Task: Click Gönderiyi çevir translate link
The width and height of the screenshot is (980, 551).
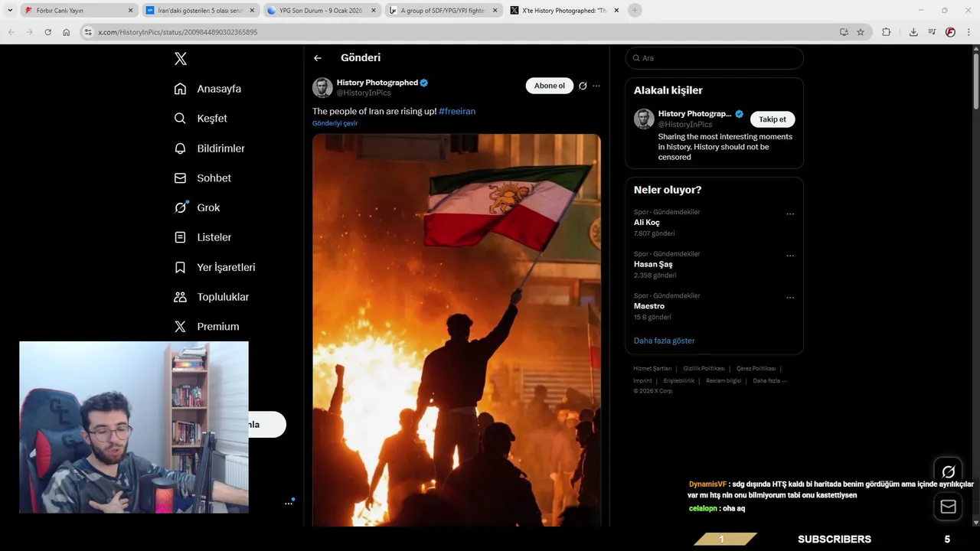Action: click(335, 123)
